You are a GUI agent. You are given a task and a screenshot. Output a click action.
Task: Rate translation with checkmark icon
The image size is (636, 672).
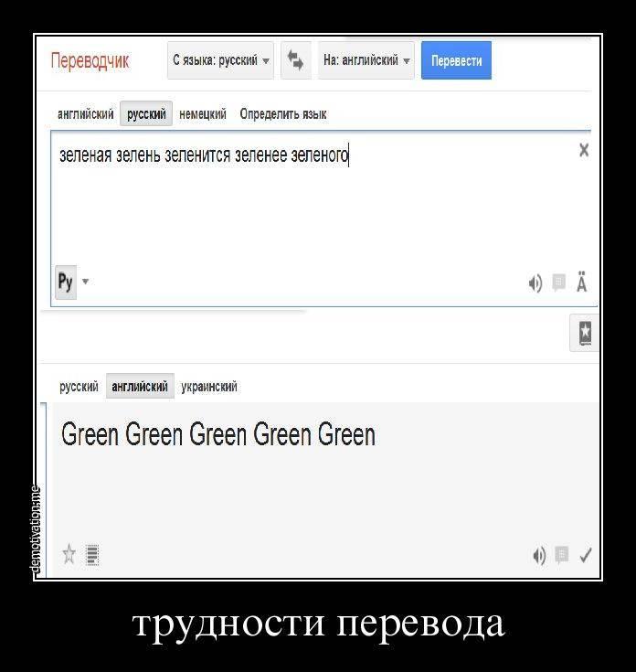[586, 555]
